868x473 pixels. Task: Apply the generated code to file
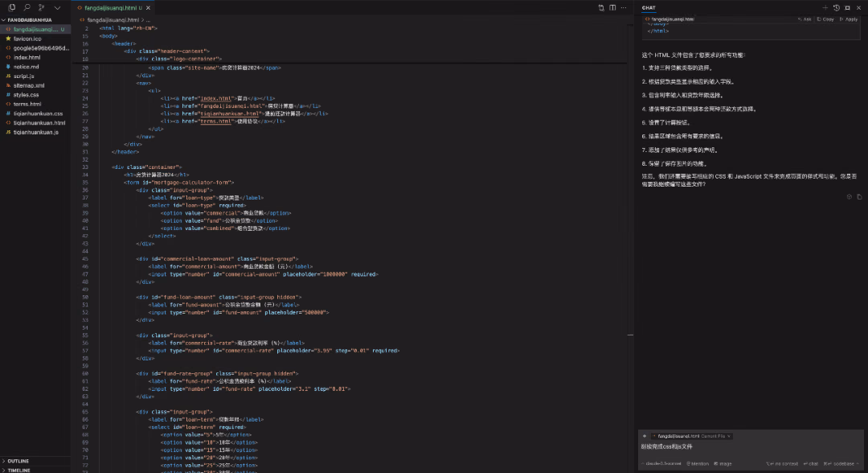click(849, 19)
